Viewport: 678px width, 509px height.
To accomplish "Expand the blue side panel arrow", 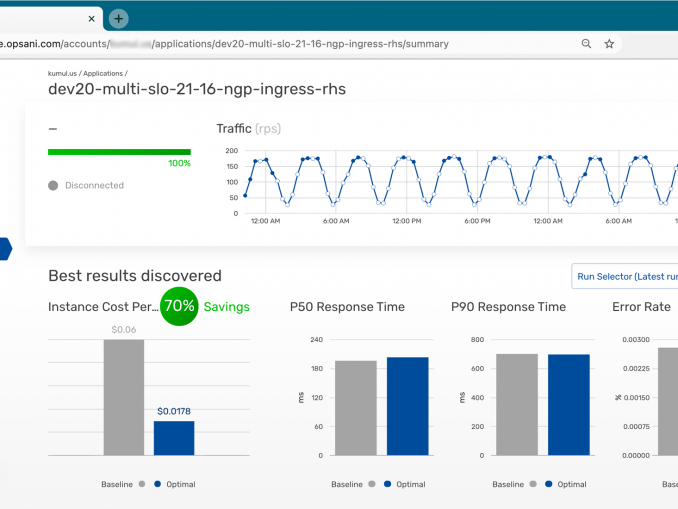I will coord(5,249).
